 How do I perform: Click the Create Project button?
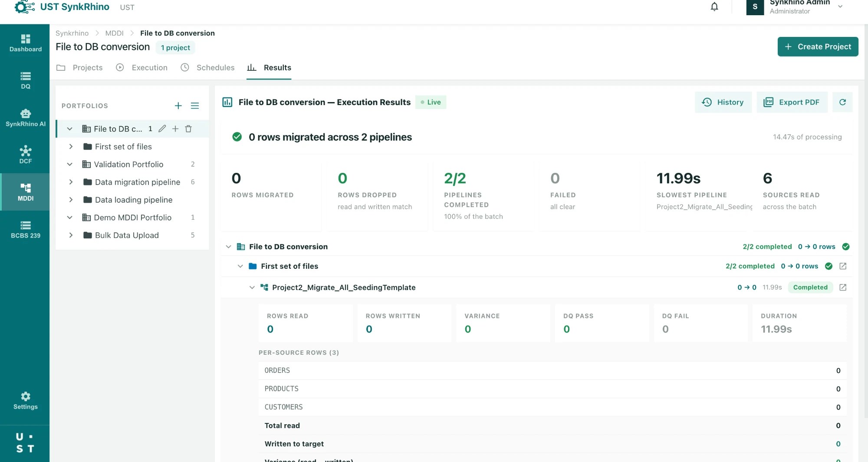point(818,46)
